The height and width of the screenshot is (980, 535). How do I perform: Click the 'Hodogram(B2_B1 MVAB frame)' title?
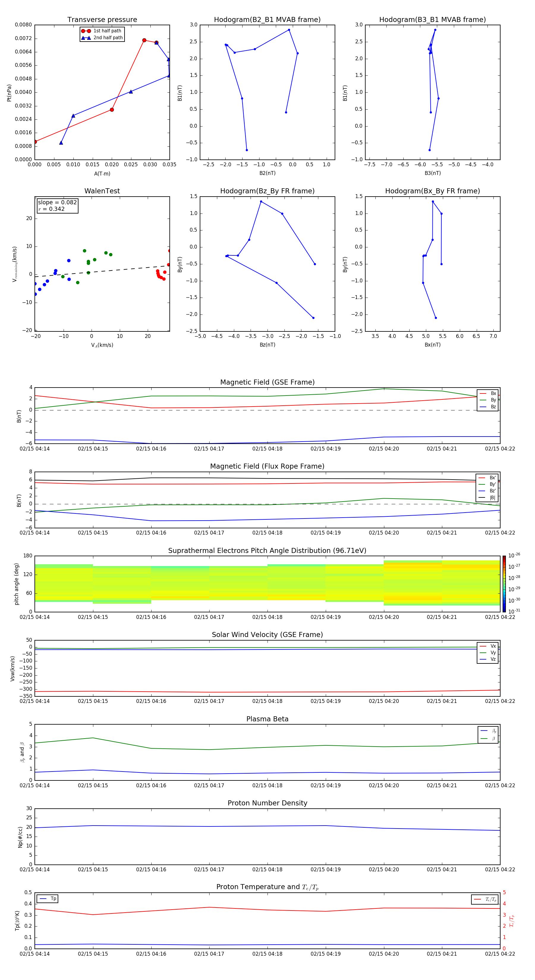coord(267,20)
